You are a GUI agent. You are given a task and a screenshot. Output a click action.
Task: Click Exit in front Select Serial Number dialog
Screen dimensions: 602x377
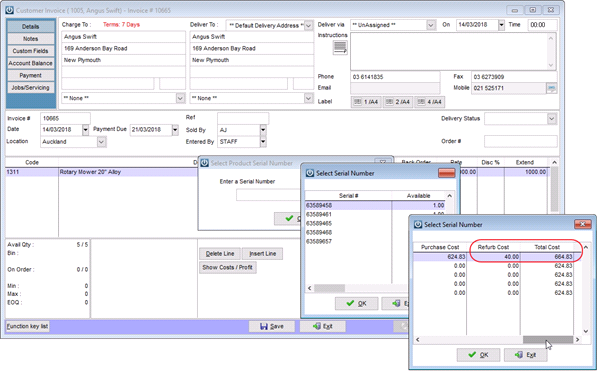[x=526, y=355]
